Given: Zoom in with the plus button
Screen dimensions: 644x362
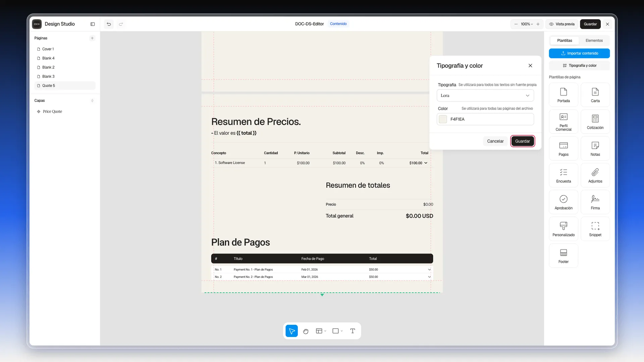Looking at the screenshot, I should pos(538,24).
